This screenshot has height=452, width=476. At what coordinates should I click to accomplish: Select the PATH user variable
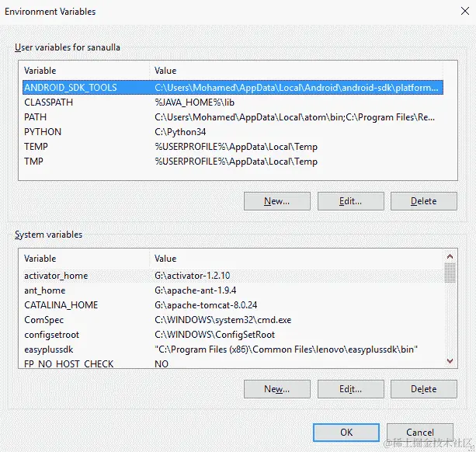coord(233,117)
